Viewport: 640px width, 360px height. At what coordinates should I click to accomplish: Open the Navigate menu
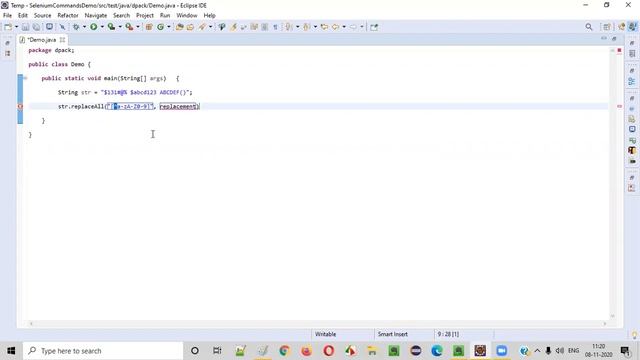(96, 16)
